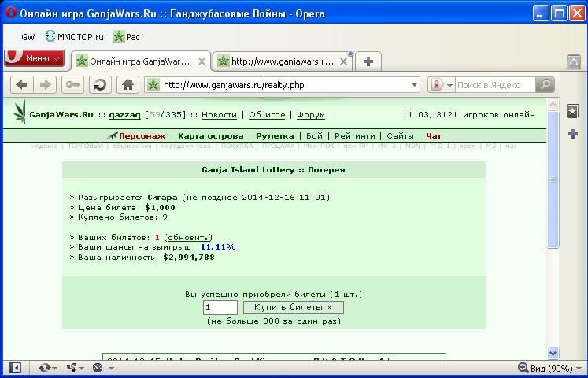The height and width of the screenshot is (378, 588).
Task: Open the faded ПОКУПКА shortcut link
Action: point(237,146)
